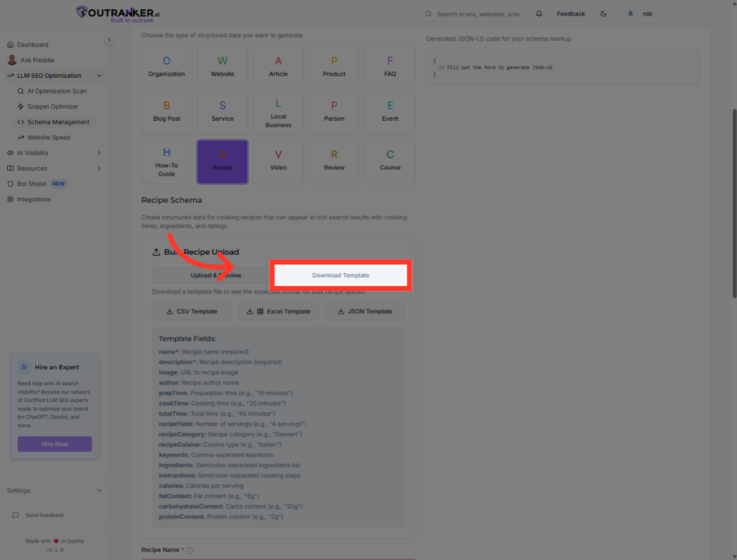Click the 'Recipe Schema' heading
Screen dimensions: 737x560
172,200
